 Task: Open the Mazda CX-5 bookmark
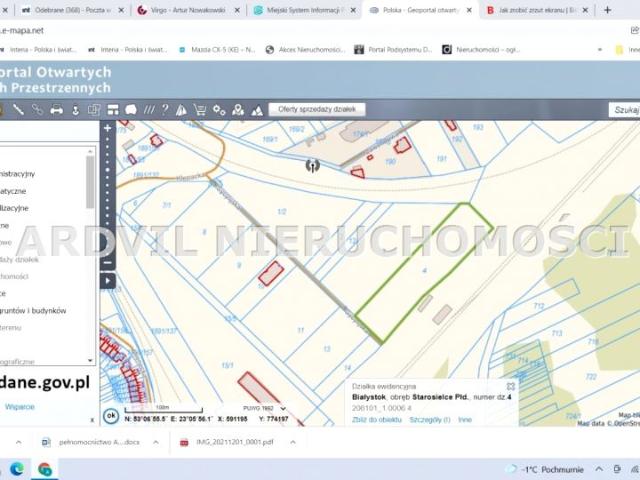(x=217, y=50)
